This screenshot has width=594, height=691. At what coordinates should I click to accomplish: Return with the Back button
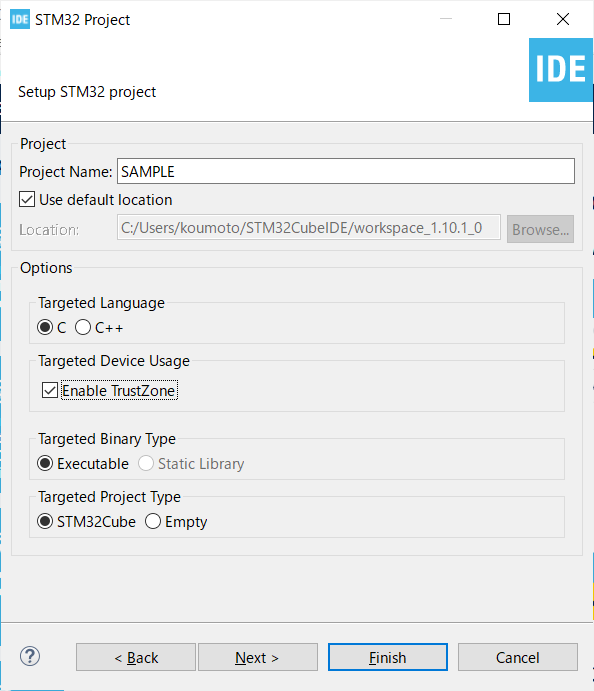[136, 657]
